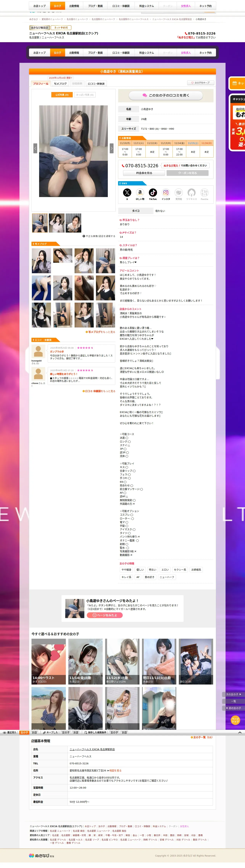Switch to 公式写真 (3) photo tab
Screen dimensions: 245x868
pyautogui.click(x=62, y=95)
